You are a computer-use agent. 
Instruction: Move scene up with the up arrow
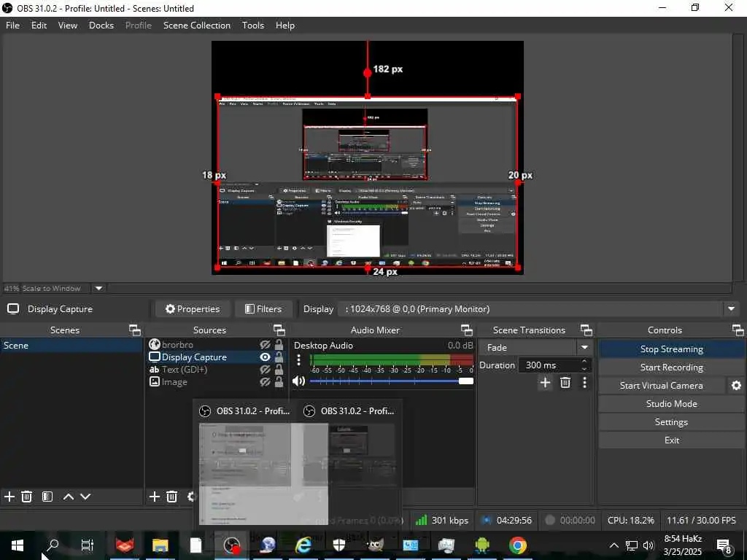pyautogui.click(x=69, y=497)
